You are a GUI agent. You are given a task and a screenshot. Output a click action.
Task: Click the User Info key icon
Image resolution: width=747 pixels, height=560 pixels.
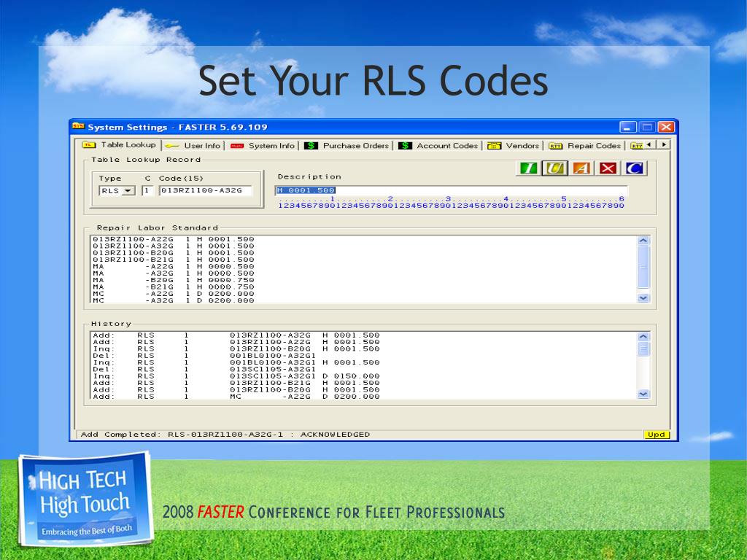click(x=172, y=146)
